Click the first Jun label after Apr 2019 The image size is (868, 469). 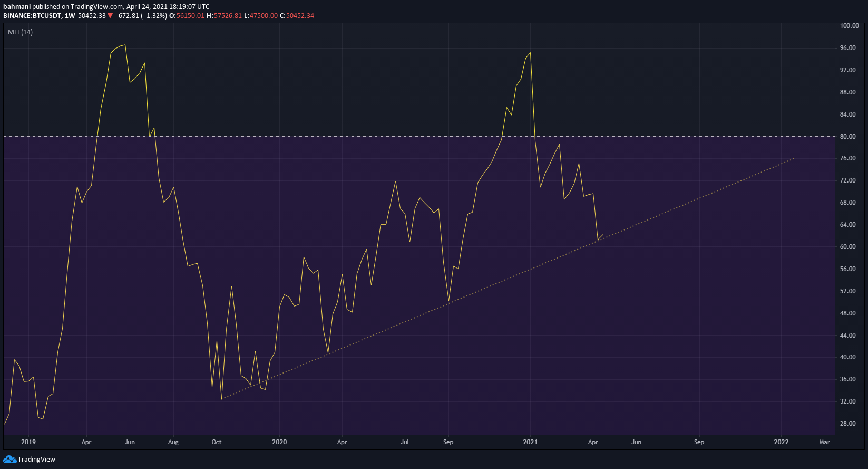click(x=130, y=442)
